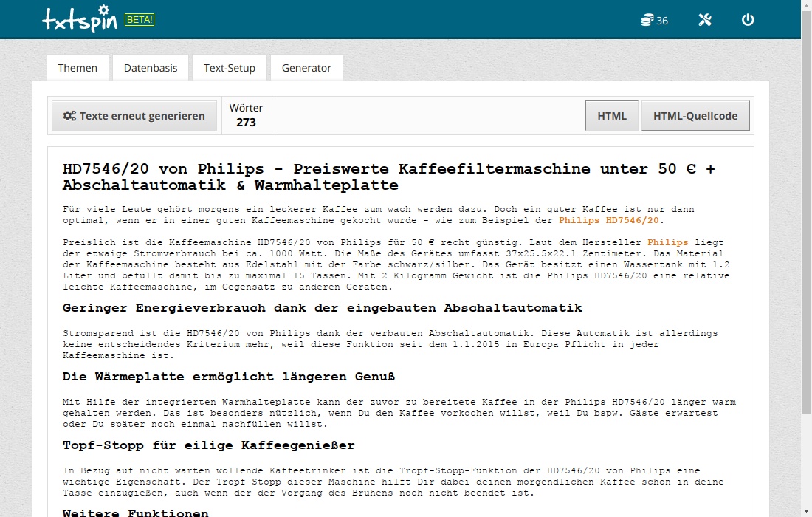Open the Datenbasis tab
This screenshot has width=812, height=517.
coord(151,67)
